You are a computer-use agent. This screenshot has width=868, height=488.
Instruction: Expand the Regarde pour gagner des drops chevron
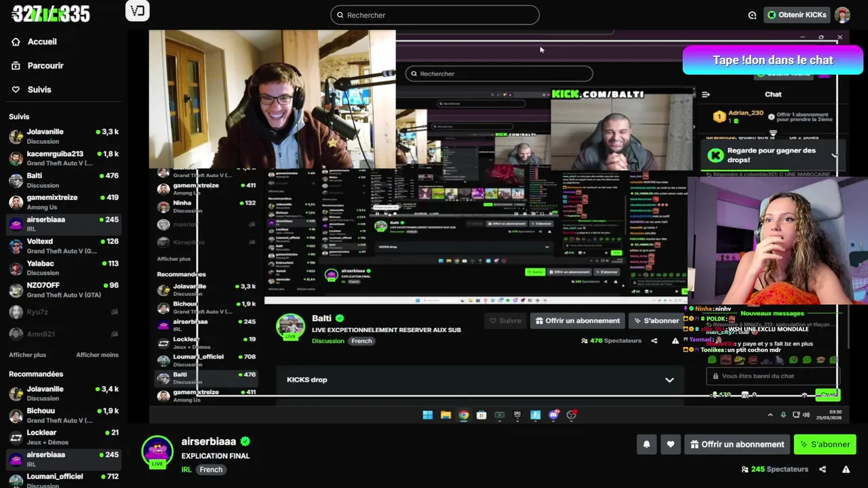(x=834, y=155)
